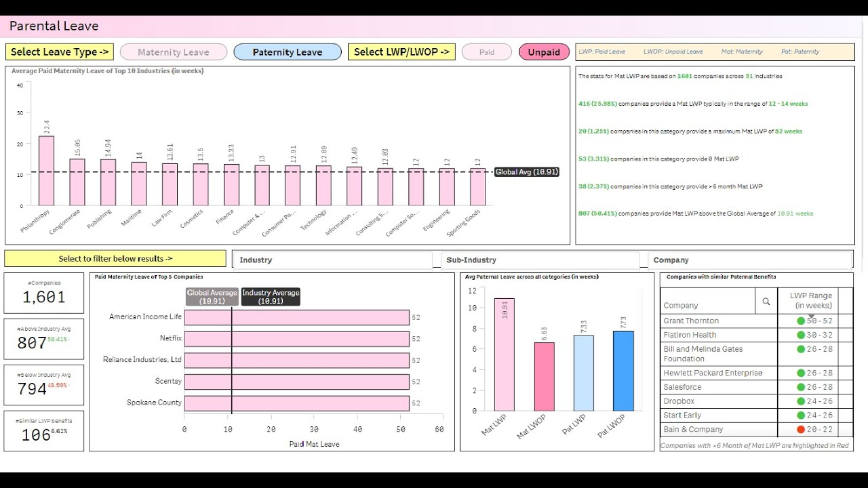
Task: Click the #Below Industry Avg value 794
Action: [x=32, y=389]
